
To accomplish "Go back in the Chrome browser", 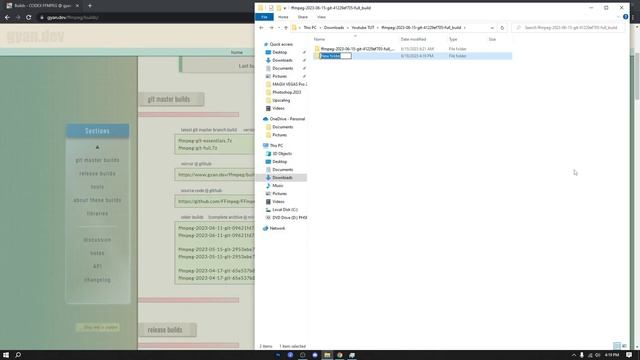I will point(7,18).
